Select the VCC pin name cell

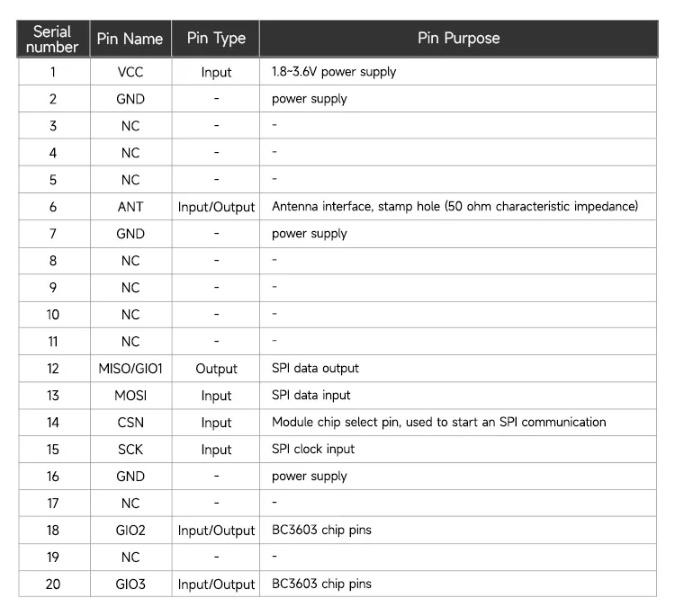coord(130,72)
